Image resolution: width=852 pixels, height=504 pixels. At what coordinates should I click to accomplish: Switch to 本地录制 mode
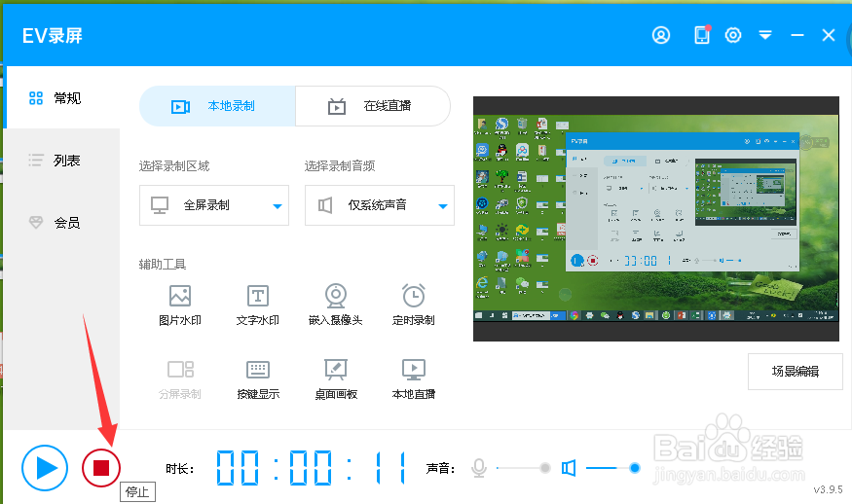click(217, 106)
